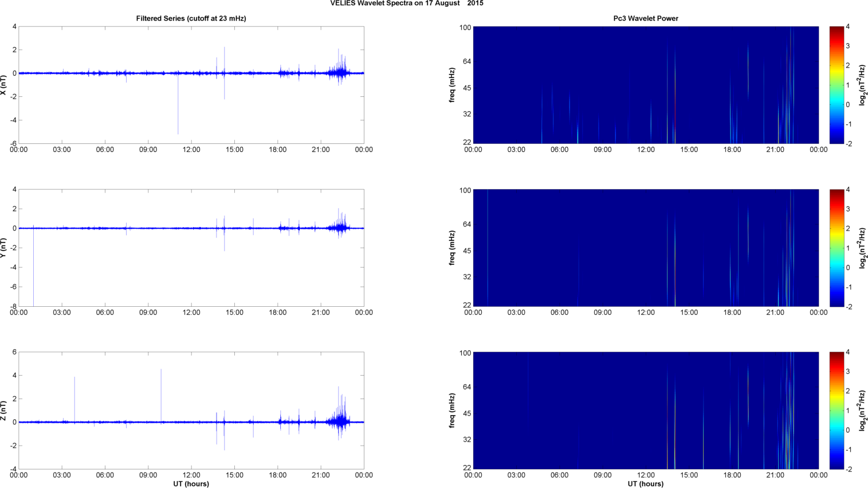The width and height of the screenshot is (868, 488).
Task: Click the tall positive Z spike after 09:00
Action: coord(162,395)
